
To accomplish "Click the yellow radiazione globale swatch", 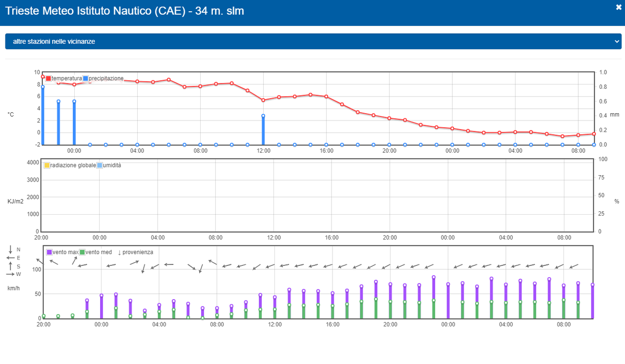I will (x=47, y=165).
